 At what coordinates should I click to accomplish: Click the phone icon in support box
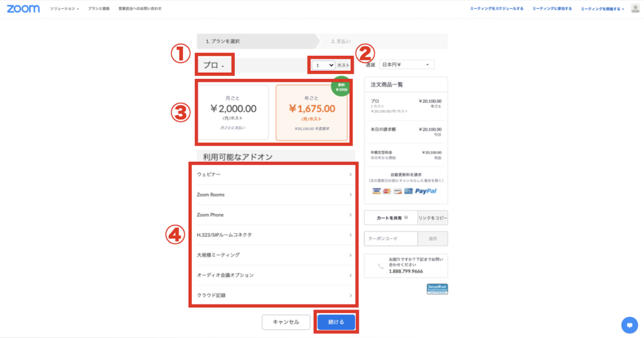tap(380, 266)
